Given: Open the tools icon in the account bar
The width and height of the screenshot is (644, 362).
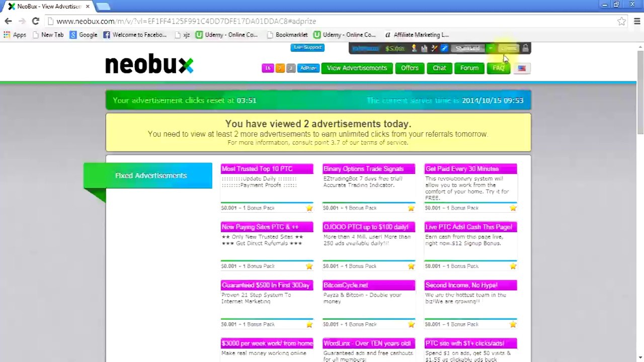Looking at the screenshot, I should click(434, 48).
